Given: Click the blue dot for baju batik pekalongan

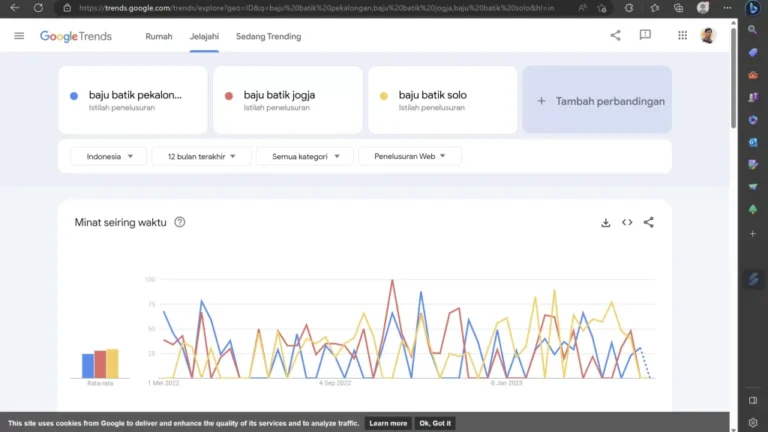Looking at the screenshot, I should pyautogui.click(x=74, y=96).
